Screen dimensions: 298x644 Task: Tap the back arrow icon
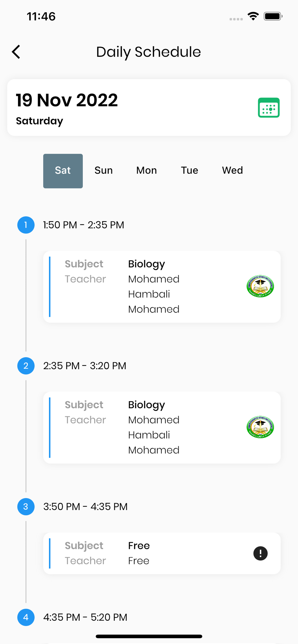[x=16, y=52]
